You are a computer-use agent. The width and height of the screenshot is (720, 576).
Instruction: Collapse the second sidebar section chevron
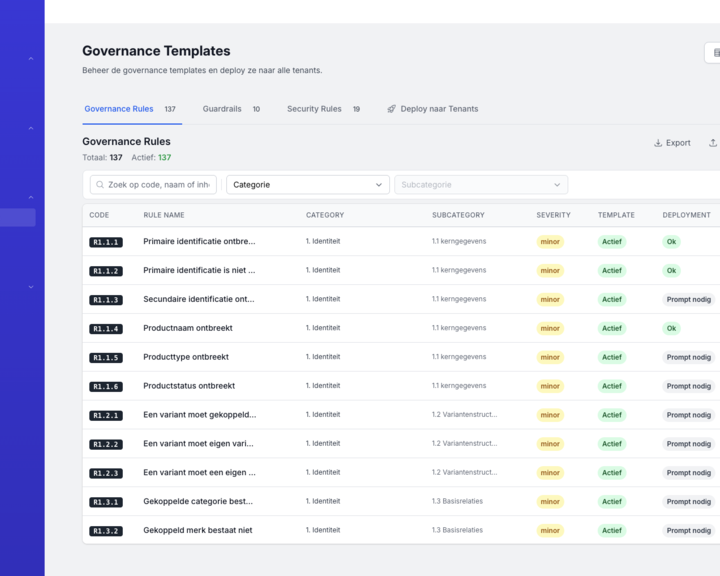(31, 128)
